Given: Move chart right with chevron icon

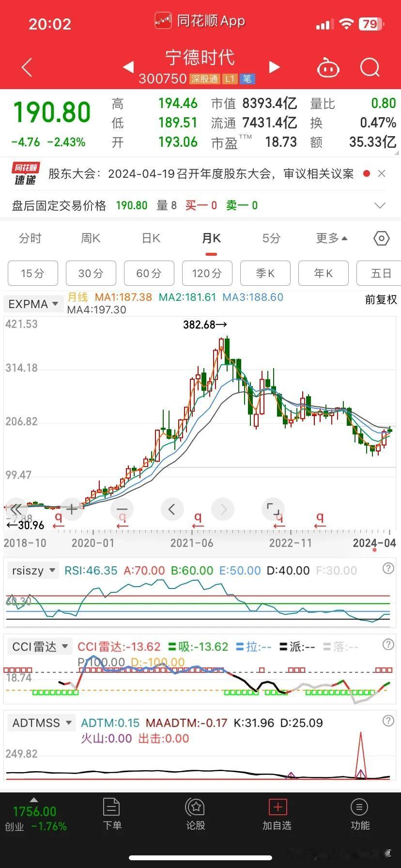Looking at the screenshot, I should [223, 509].
